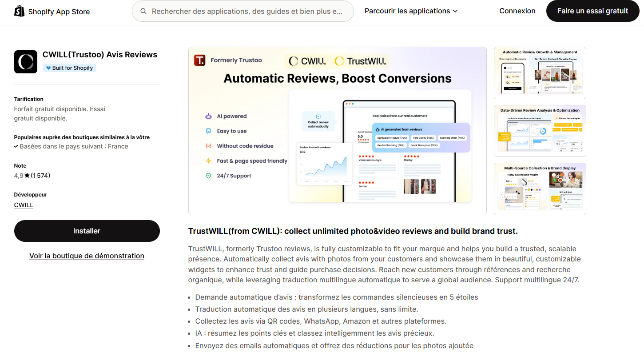644x357 pixels.
Task: Open Data-Driven Review Analysis & Optimization thumbnail
Action: [540, 131]
